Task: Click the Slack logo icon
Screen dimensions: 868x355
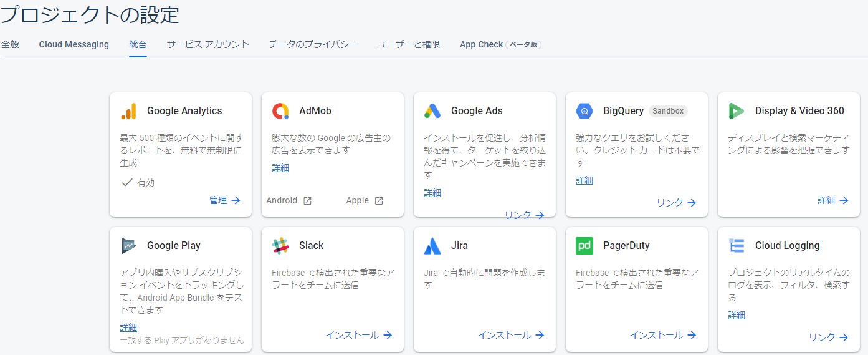Action: (x=280, y=246)
